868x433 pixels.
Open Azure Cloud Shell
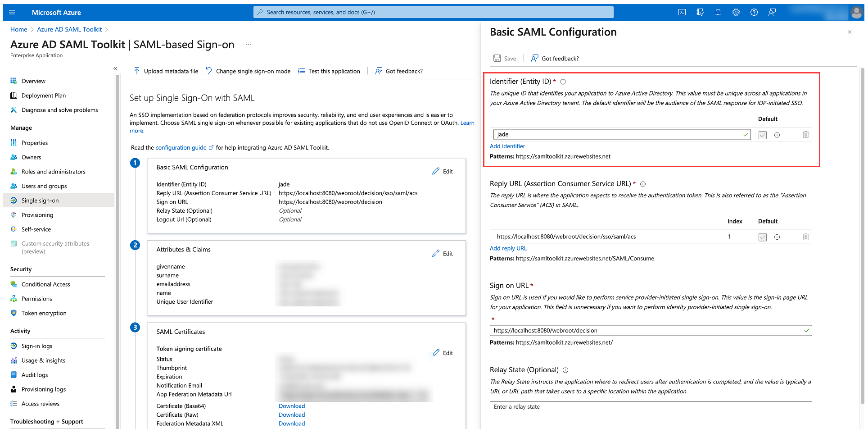coord(682,12)
